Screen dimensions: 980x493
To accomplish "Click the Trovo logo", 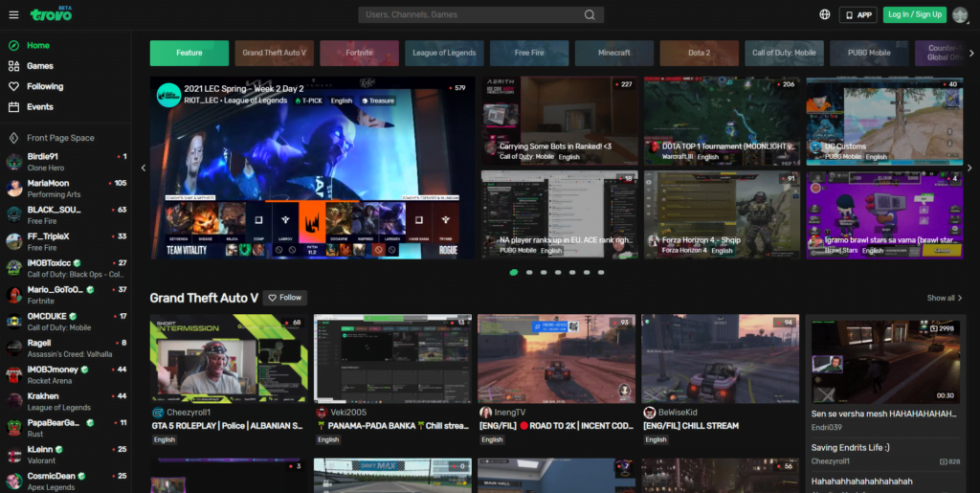I will click(x=50, y=14).
